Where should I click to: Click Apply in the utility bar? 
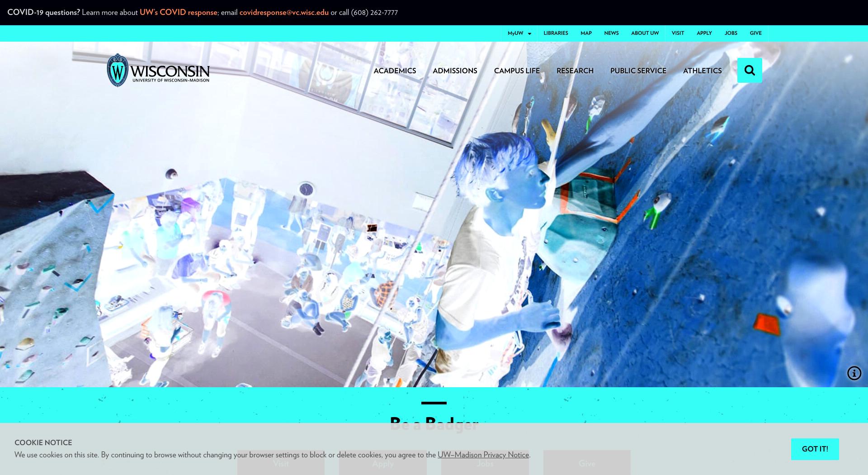(704, 33)
